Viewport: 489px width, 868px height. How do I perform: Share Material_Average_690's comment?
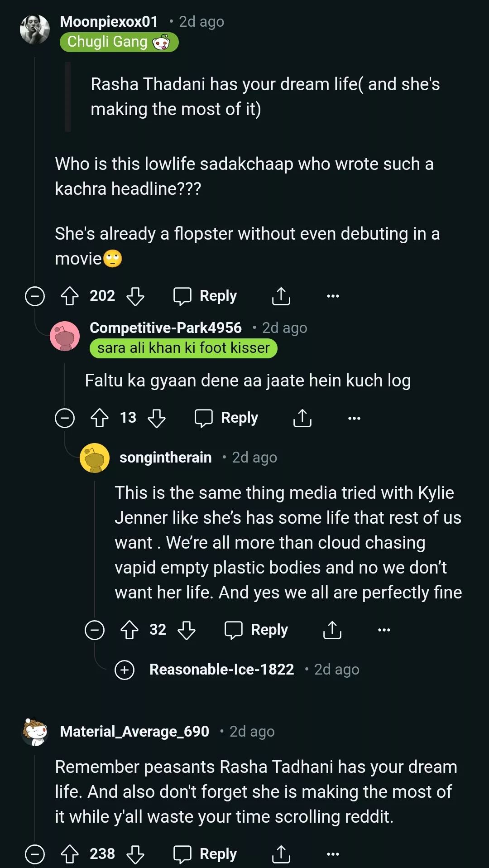pos(281,854)
